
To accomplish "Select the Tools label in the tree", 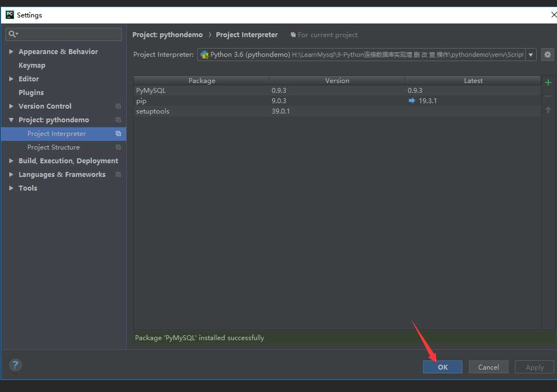I will click(x=28, y=188).
